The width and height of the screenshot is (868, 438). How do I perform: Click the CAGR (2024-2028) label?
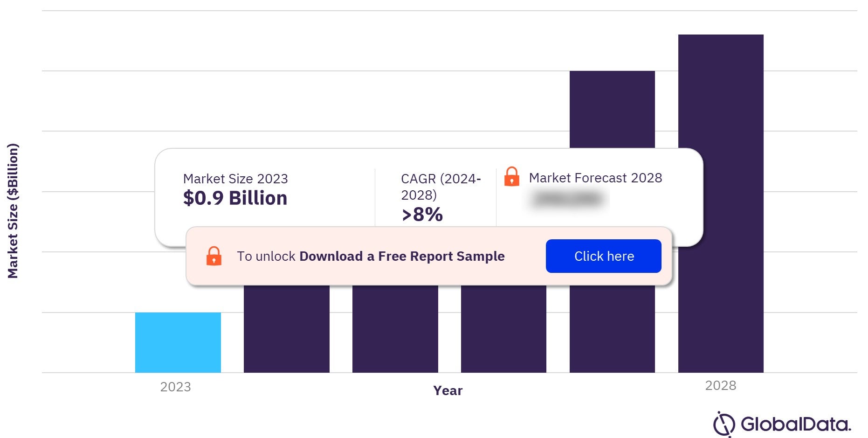(441, 187)
